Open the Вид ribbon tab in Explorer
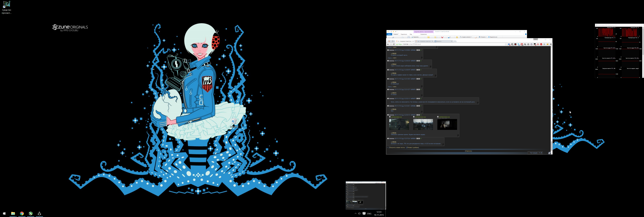 click(x=411, y=34)
